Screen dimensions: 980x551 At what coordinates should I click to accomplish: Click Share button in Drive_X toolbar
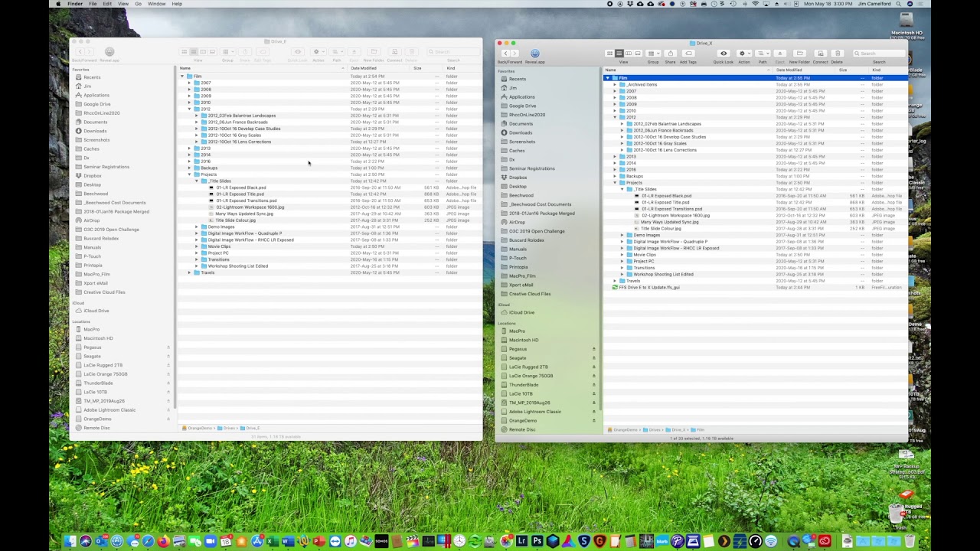click(671, 54)
